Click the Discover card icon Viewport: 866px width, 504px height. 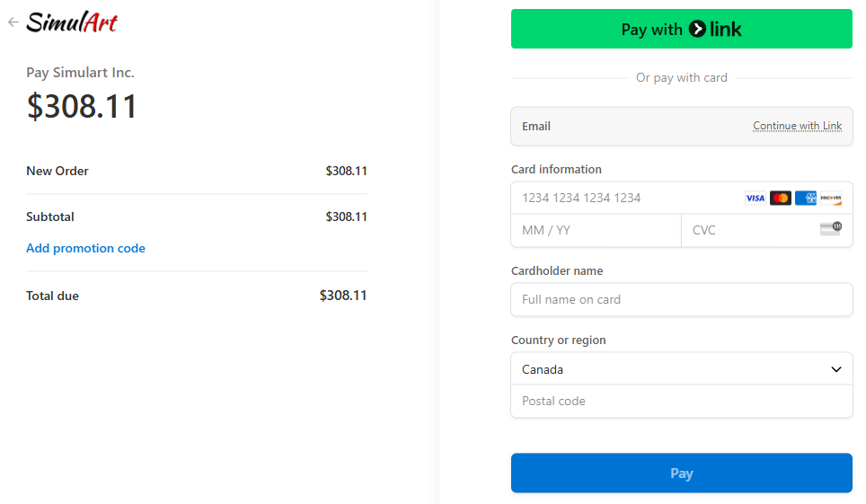pos(831,198)
